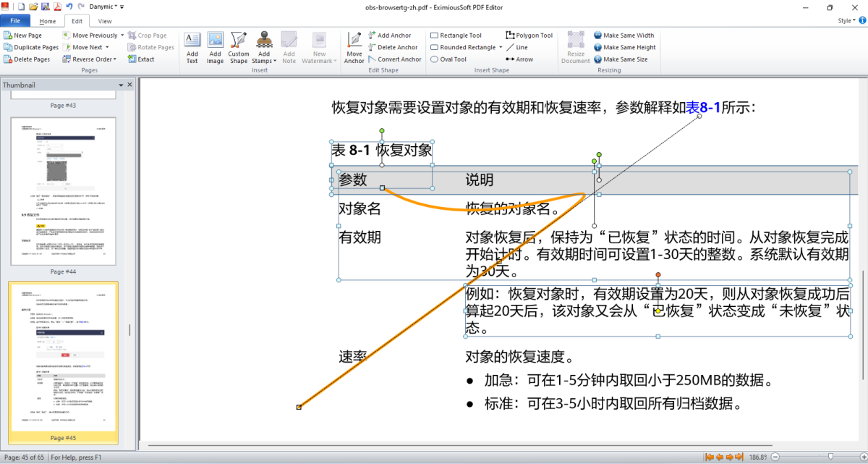
Task: Select the Oval Tool
Action: (448, 59)
